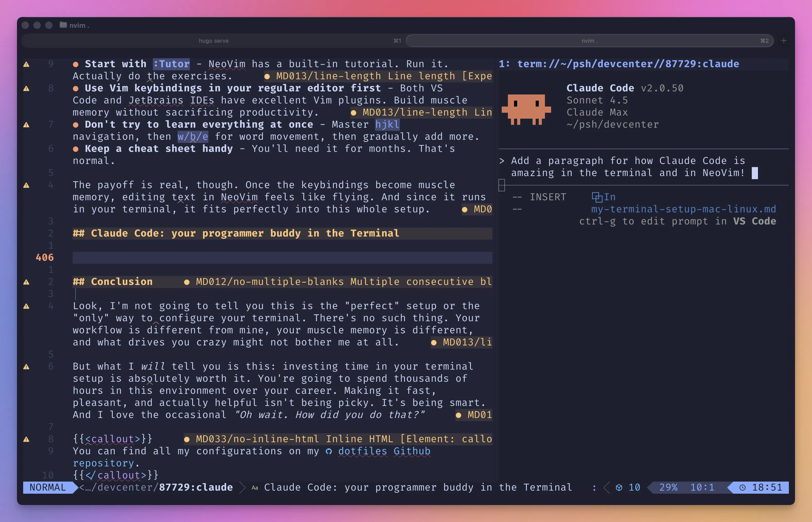Click the GitHub icon before dotfiles link
The height and width of the screenshot is (522, 812).
click(x=329, y=451)
